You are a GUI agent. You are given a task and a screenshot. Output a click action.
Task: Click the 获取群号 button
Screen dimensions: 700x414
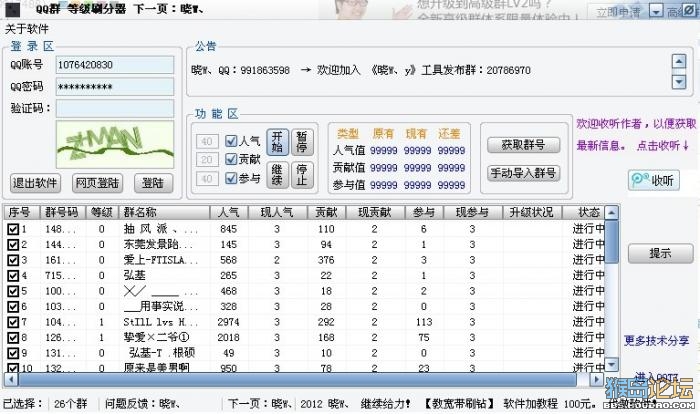tap(523, 145)
